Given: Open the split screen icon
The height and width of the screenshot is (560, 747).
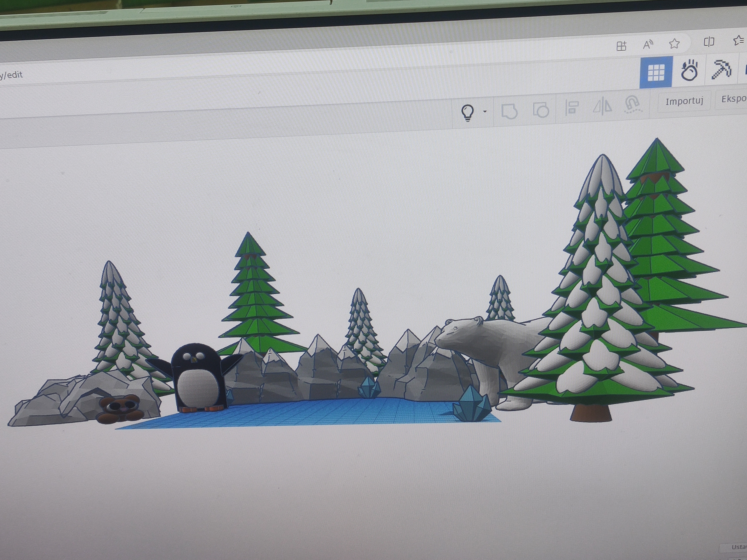Looking at the screenshot, I should 709,42.
